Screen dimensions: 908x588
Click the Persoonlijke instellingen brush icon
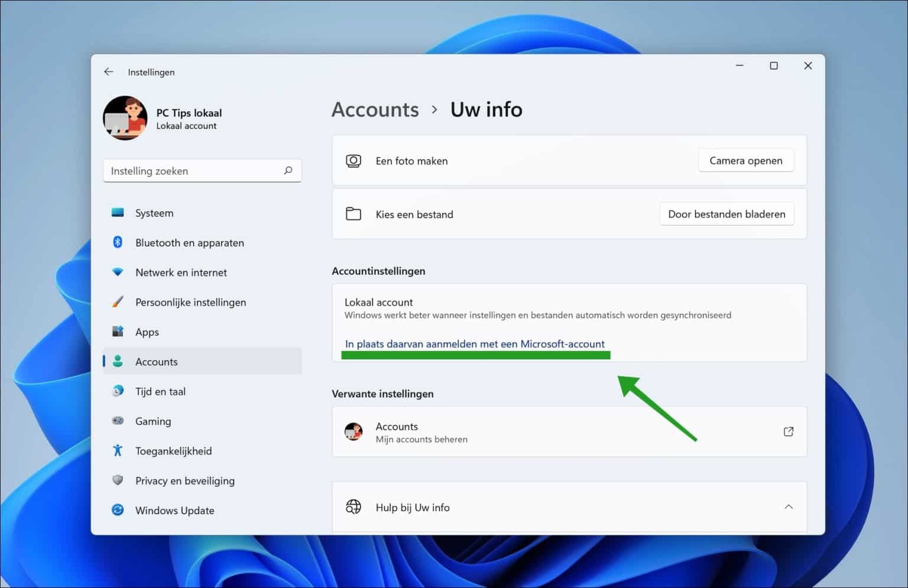118,302
